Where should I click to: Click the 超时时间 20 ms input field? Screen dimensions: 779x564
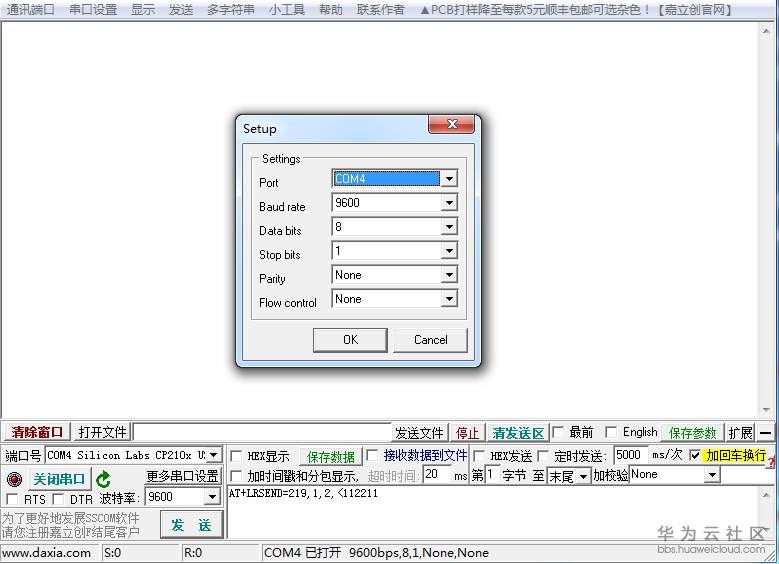click(x=438, y=475)
